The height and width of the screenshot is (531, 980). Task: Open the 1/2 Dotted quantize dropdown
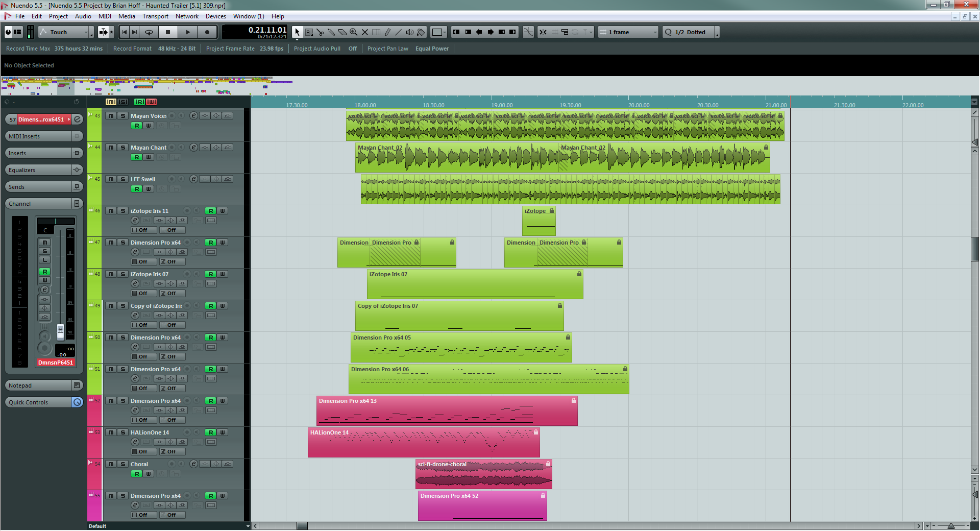point(690,32)
